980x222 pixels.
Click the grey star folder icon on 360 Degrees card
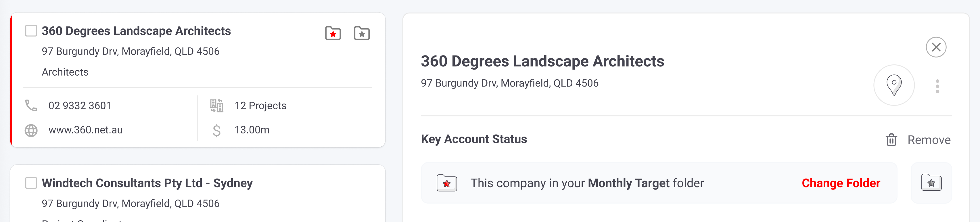tap(361, 34)
